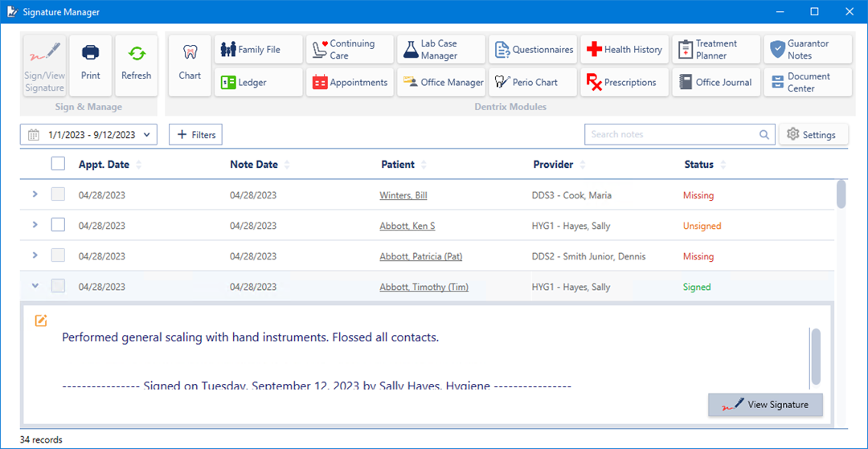Check the box for Abbott, Ken S
868x449 pixels.
tap(58, 226)
